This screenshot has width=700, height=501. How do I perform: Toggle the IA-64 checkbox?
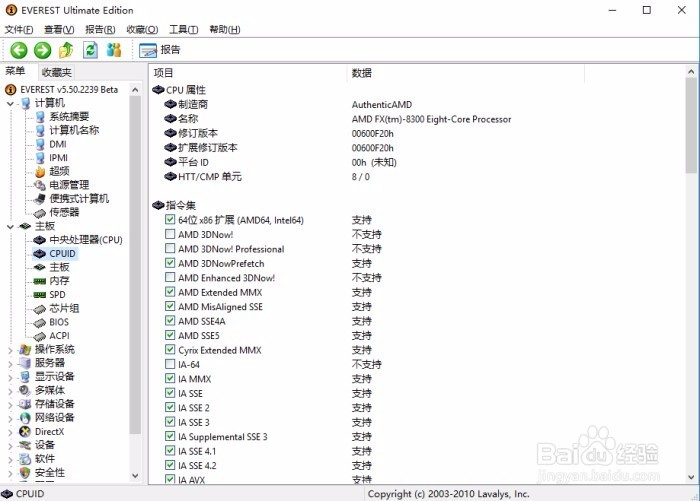[x=170, y=364]
